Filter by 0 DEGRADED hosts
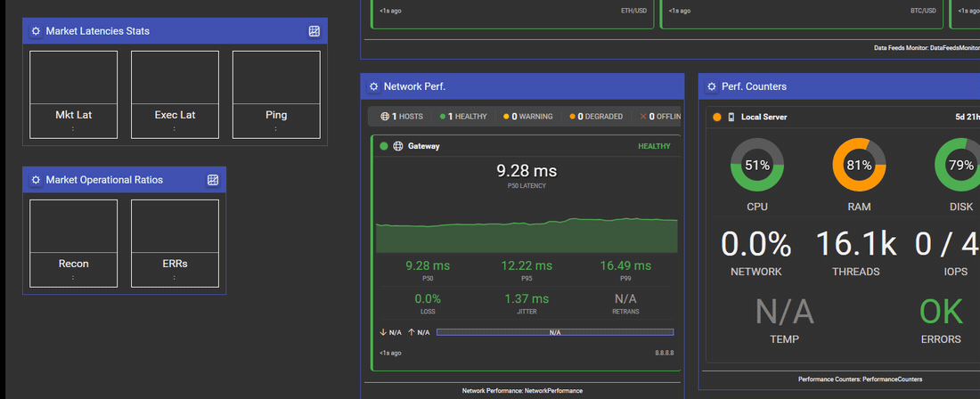Image resolution: width=980 pixels, height=399 pixels. click(x=596, y=116)
